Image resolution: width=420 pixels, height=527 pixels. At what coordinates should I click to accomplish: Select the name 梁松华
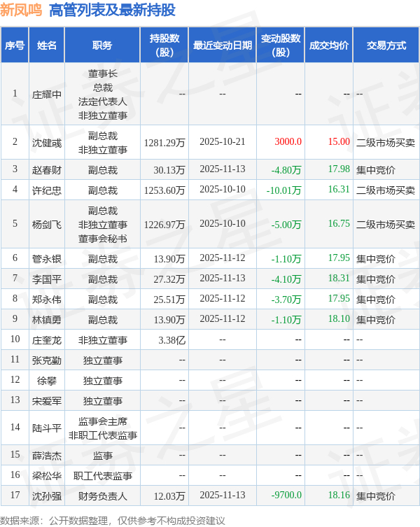click(47, 476)
